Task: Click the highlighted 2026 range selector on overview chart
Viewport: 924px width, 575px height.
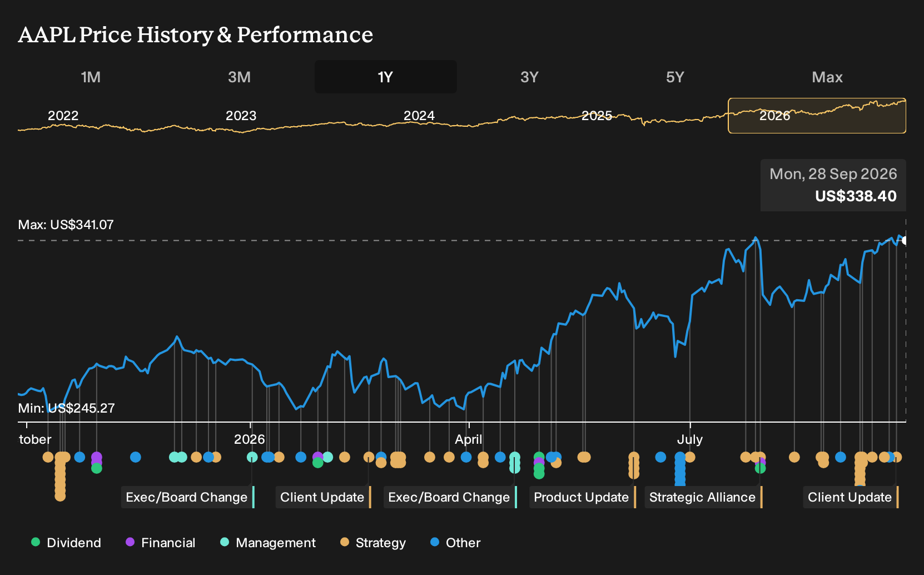Action: [x=817, y=116]
